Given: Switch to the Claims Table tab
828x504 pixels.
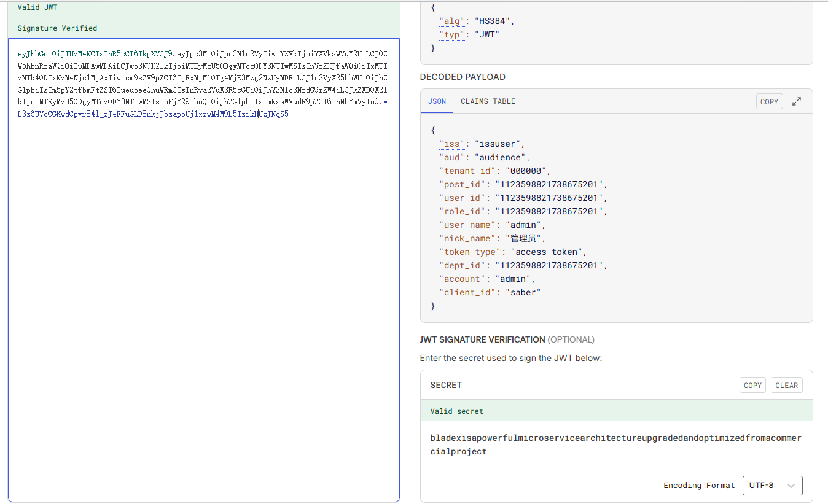Looking at the screenshot, I should tap(488, 101).
